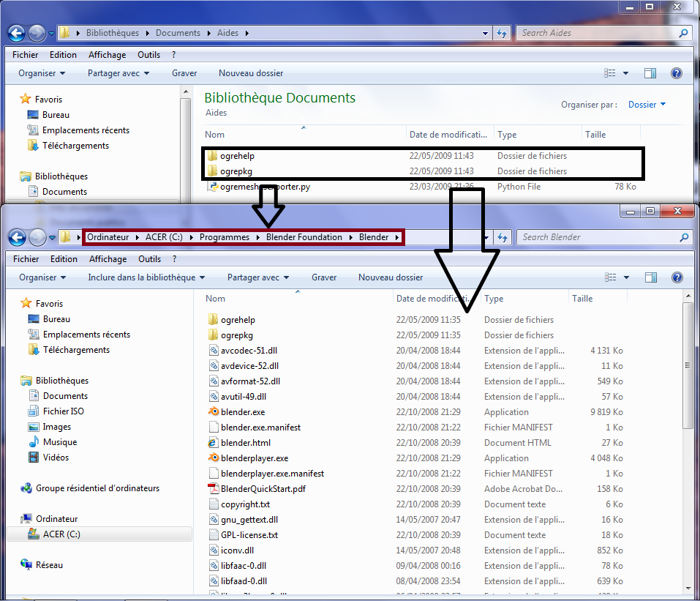Click Nouveau dossier in Aides window
The width and height of the screenshot is (700, 601).
(251, 73)
